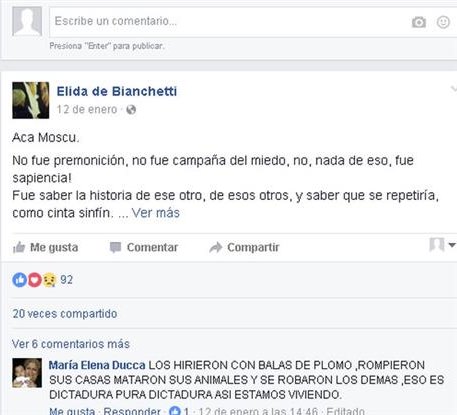Click the blue like reaction icon
The image size is (457, 415).
pyautogui.click(x=19, y=280)
